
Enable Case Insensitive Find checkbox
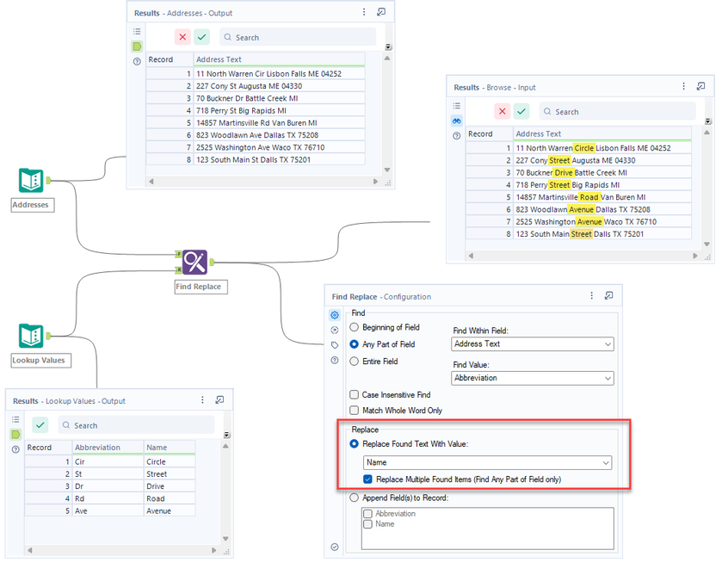(355, 394)
